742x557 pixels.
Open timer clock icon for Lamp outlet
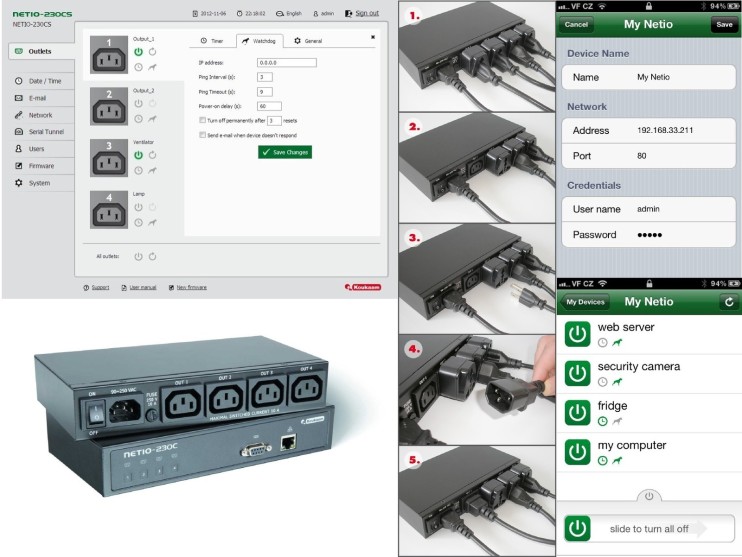click(138, 221)
